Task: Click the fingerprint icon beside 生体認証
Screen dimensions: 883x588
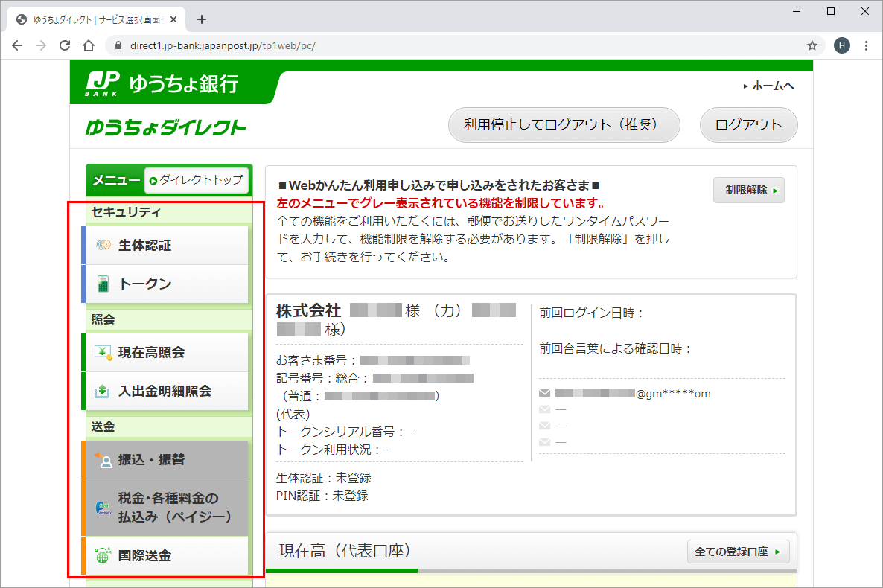Action: click(103, 245)
